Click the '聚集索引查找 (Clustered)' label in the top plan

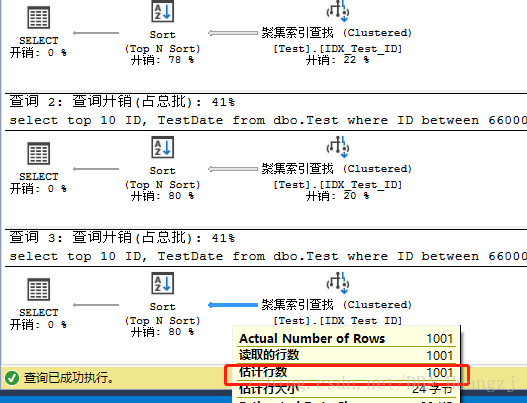337,33
